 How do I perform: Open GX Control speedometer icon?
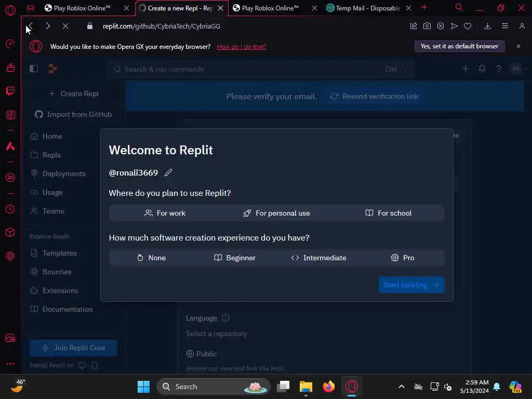pyautogui.click(x=10, y=44)
